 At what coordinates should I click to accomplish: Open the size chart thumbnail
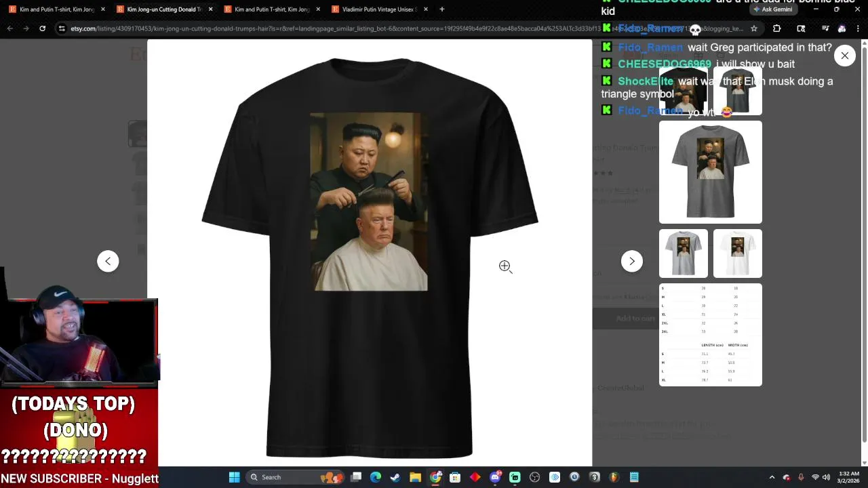pos(711,335)
